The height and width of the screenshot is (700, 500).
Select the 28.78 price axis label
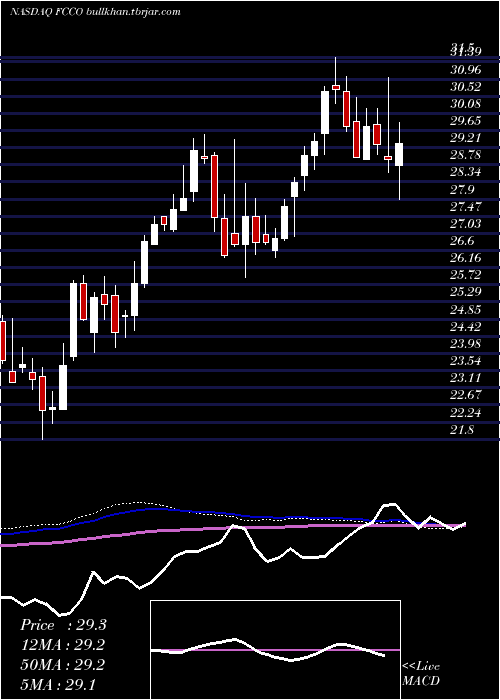point(466,155)
